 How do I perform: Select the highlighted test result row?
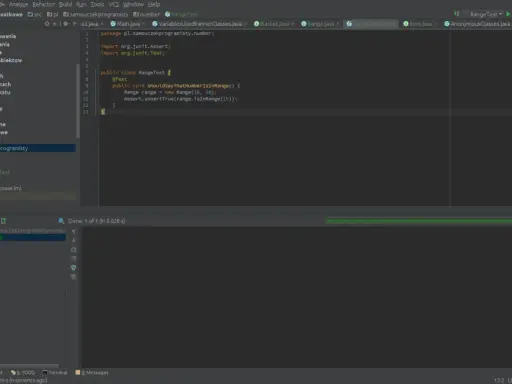click(x=33, y=237)
